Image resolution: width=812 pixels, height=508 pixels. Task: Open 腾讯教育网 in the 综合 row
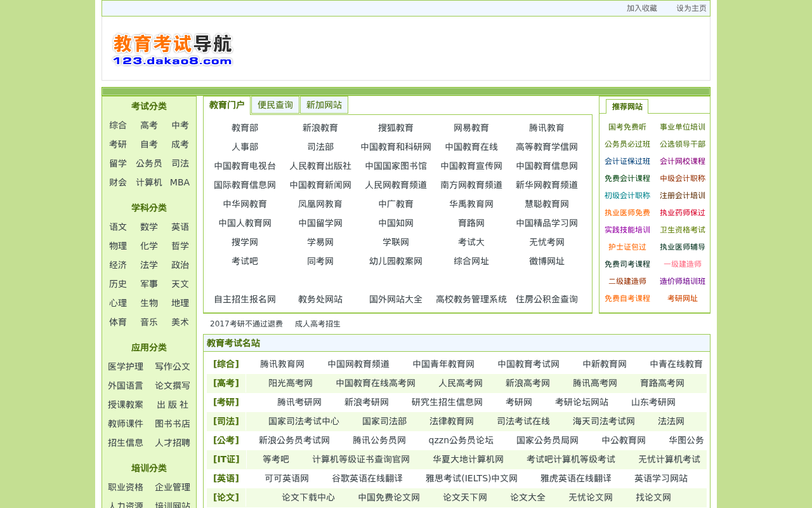point(282,364)
